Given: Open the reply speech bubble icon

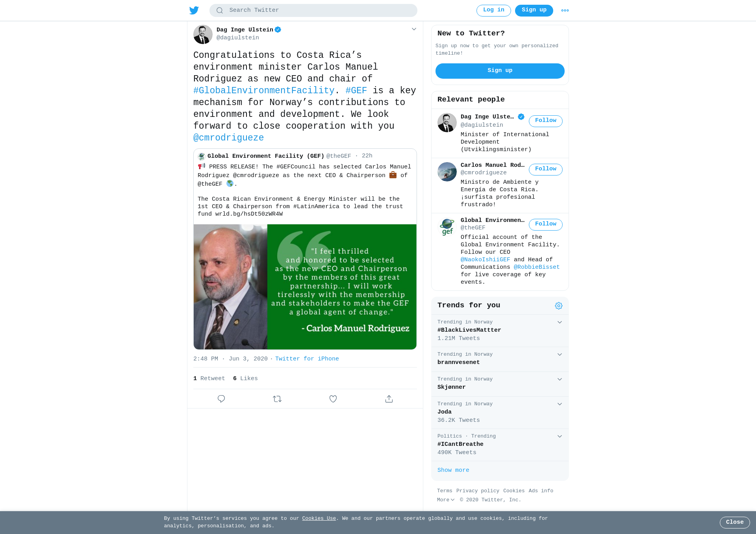Looking at the screenshot, I should coord(221,399).
